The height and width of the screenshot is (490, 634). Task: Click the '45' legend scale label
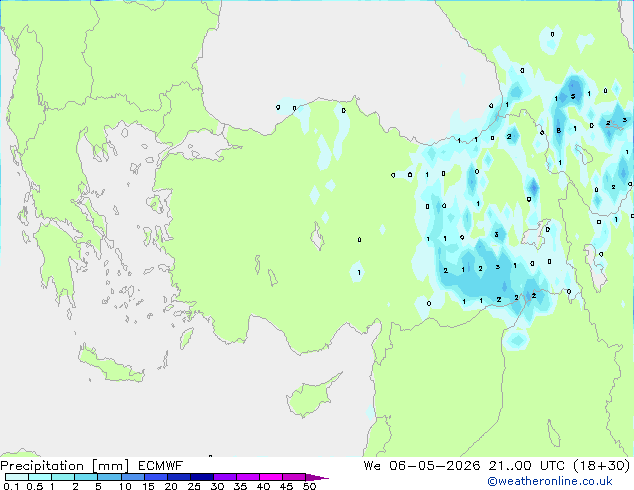[x=286, y=486]
